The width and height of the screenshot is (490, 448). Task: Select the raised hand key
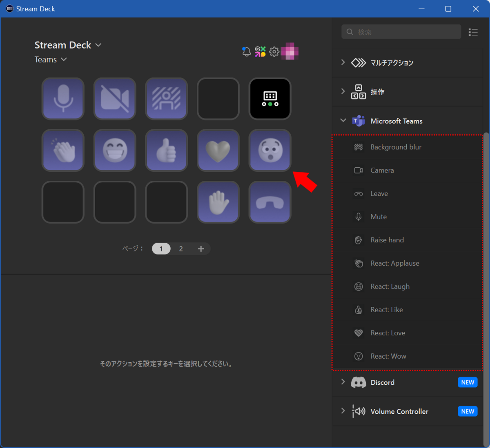218,202
